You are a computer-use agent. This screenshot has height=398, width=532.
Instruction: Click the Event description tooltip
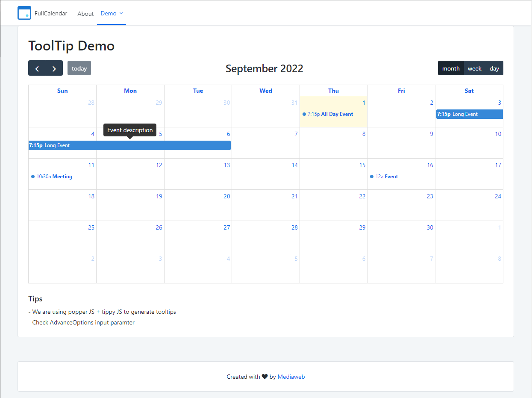click(x=130, y=130)
